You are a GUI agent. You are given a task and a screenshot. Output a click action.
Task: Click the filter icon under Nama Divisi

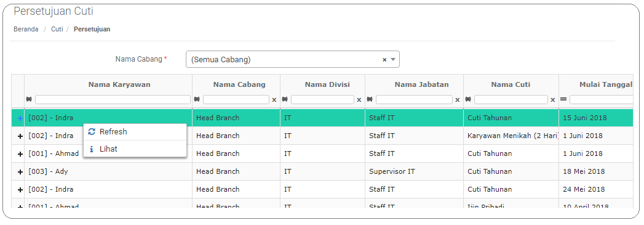[285, 99]
